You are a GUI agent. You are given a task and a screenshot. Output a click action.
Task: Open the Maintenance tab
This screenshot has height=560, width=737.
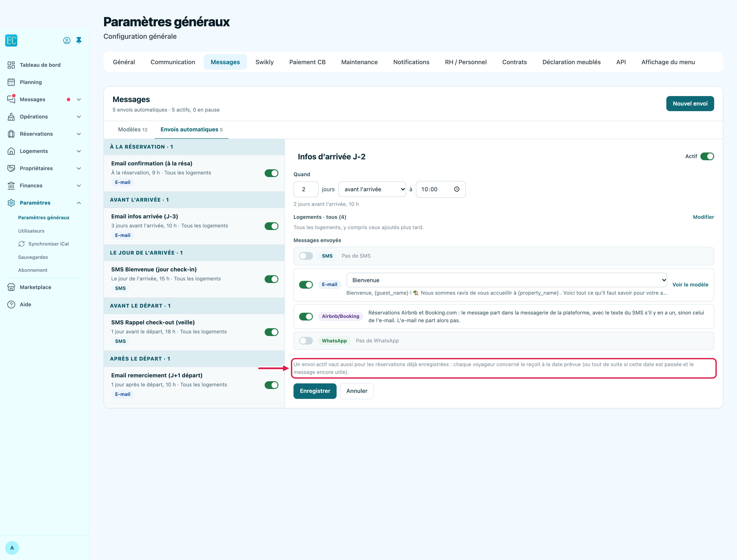(359, 62)
